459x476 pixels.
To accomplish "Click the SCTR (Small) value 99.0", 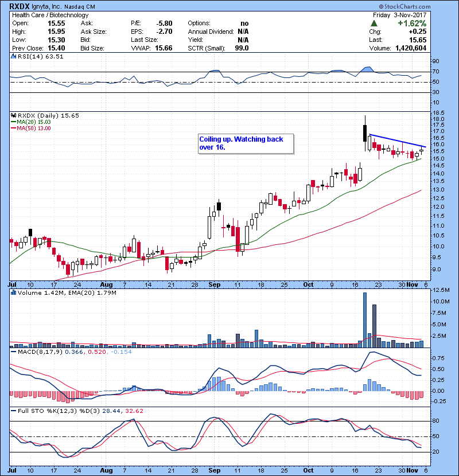I will [242, 48].
